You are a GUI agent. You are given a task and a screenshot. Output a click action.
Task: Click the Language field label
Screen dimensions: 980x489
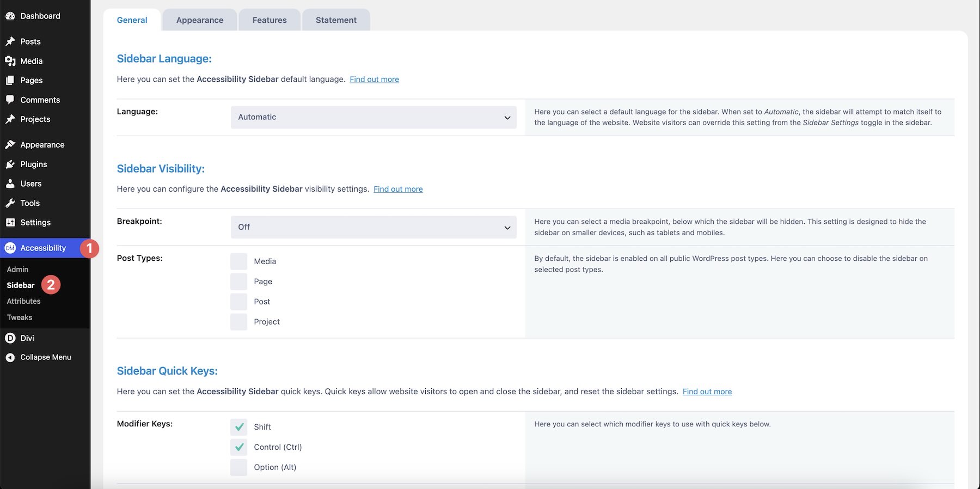point(137,112)
